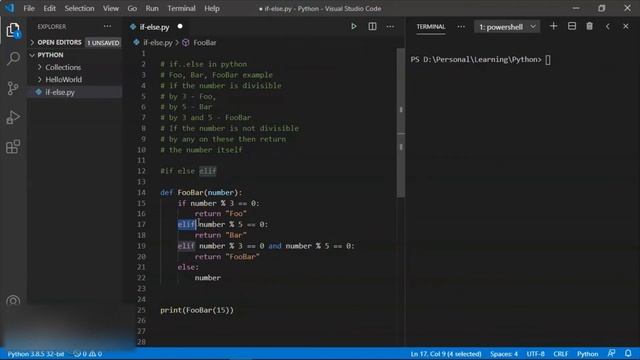Open editor More Actions ellipsis
640x360 pixels.
tap(390, 27)
